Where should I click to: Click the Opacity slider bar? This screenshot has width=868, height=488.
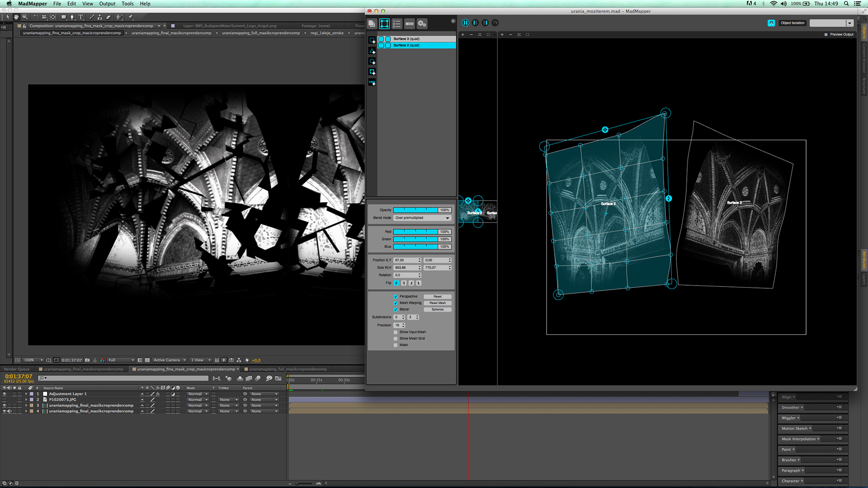click(415, 210)
